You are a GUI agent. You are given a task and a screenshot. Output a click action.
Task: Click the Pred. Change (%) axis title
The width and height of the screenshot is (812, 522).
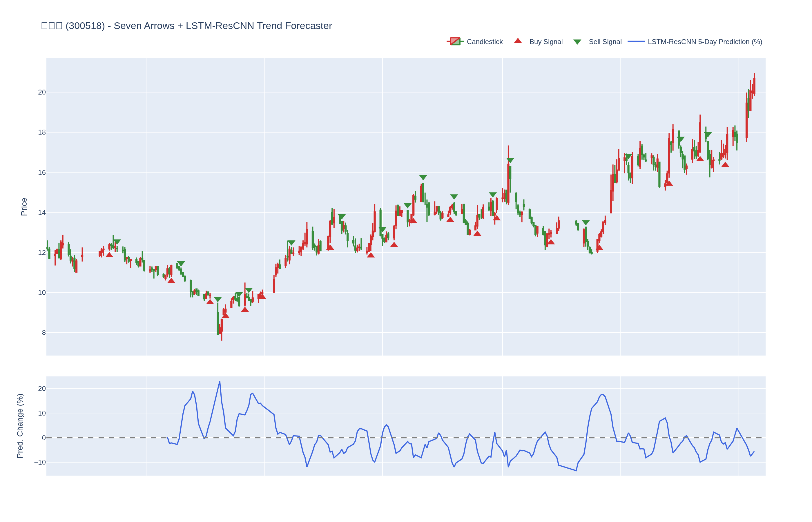tap(20, 426)
